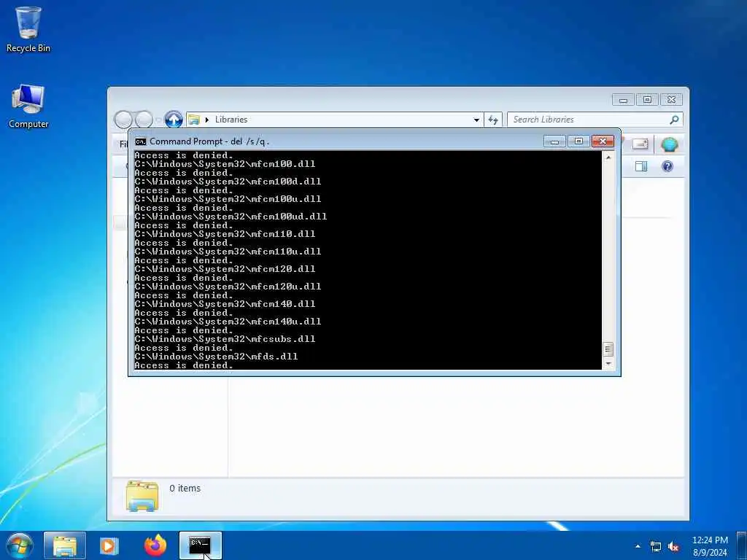Minimize the Libraries Explorer window
747x560 pixels.
623,99
